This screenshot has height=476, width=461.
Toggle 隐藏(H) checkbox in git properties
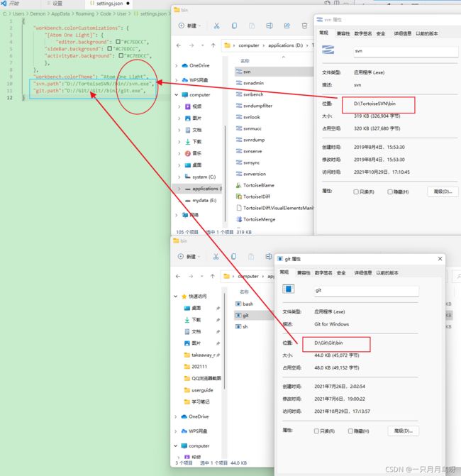[x=350, y=431]
